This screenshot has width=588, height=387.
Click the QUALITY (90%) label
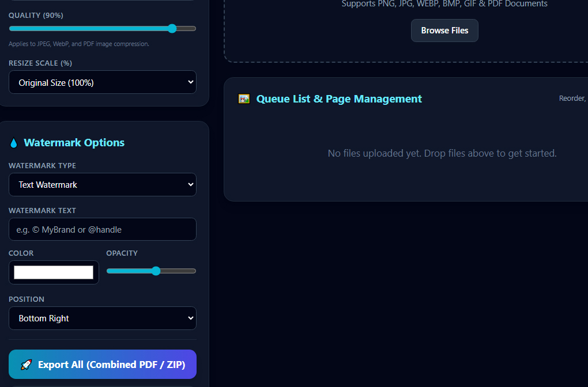tap(36, 16)
